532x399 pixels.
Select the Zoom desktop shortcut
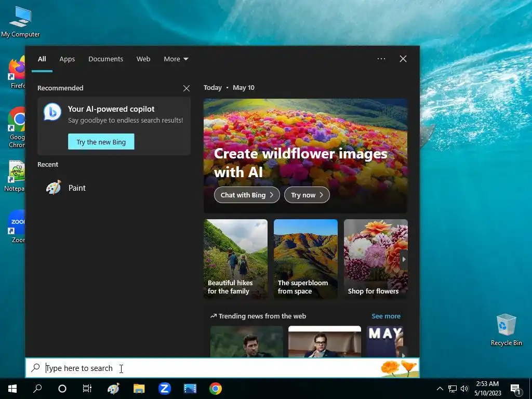click(17, 227)
